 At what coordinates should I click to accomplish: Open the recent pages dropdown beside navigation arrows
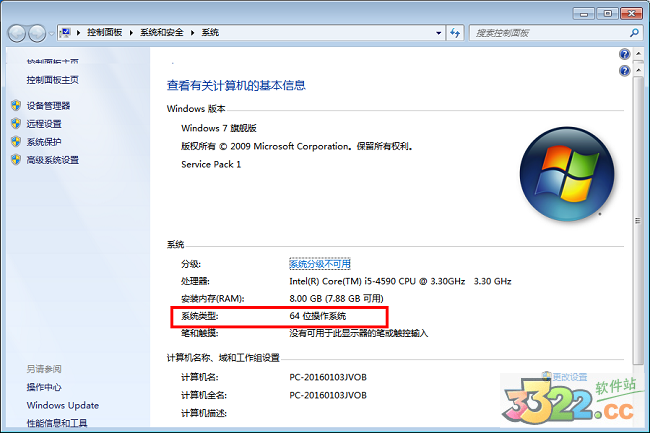[x=51, y=34]
